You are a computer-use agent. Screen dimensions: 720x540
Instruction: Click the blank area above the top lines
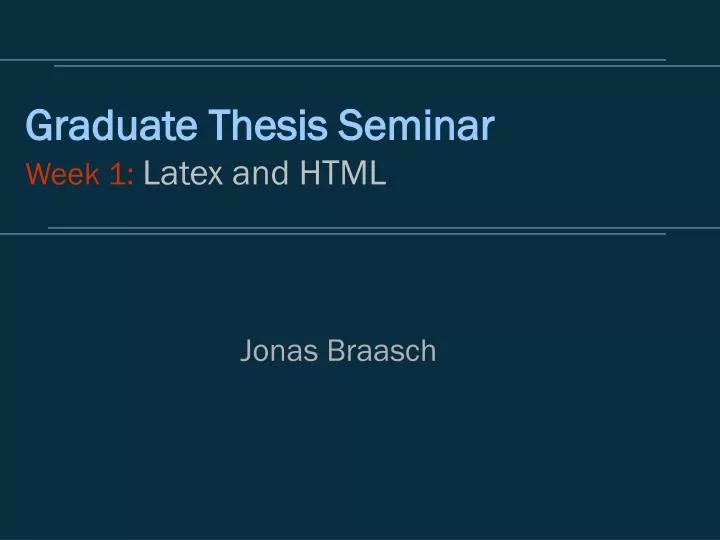(360, 28)
